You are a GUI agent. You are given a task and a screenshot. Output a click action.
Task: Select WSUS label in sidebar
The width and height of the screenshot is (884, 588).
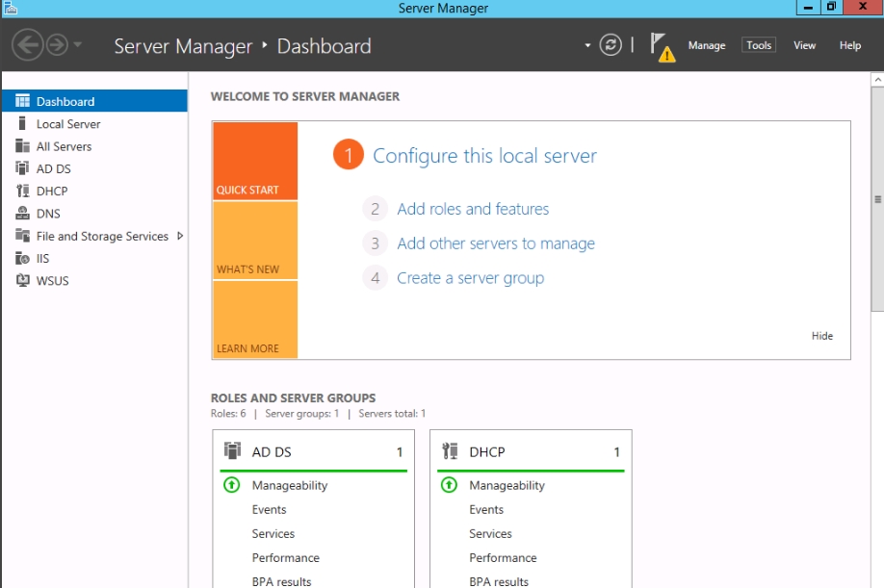52,280
